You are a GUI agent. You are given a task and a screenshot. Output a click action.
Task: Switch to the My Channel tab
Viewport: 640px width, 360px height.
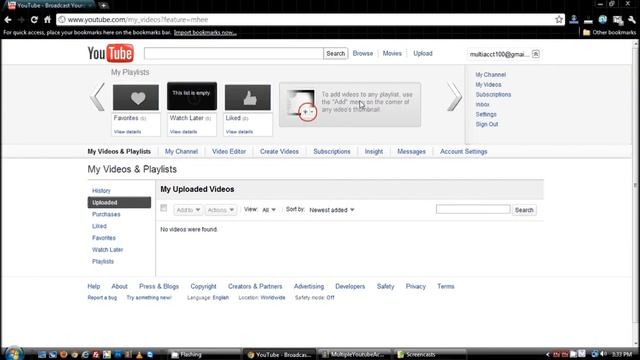pyautogui.click(x=181, y=151)
